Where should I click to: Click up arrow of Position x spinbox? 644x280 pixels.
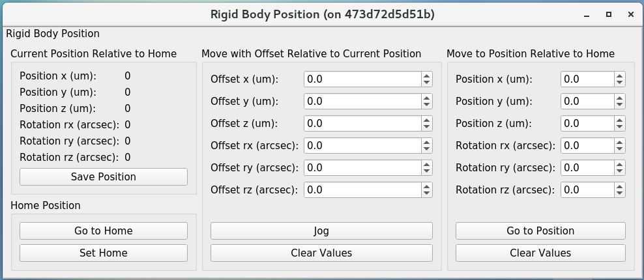click(619, 76)
